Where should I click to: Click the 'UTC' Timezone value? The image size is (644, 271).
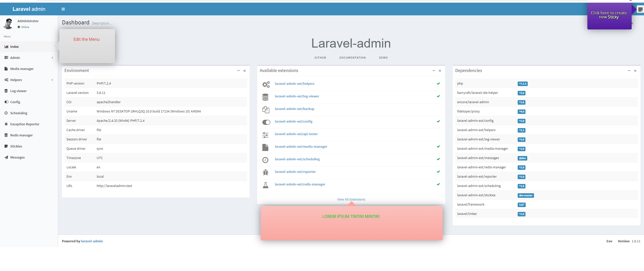[100, 158]
